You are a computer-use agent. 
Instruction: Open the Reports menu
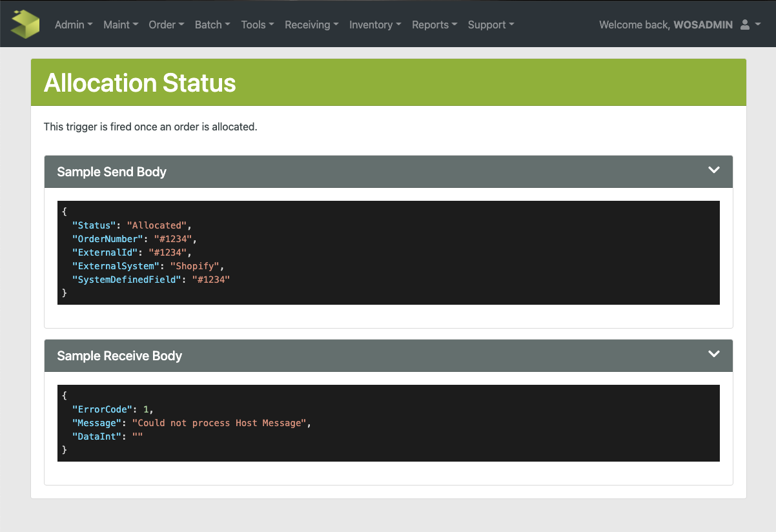pyautogui.click(x=434, y=25)
